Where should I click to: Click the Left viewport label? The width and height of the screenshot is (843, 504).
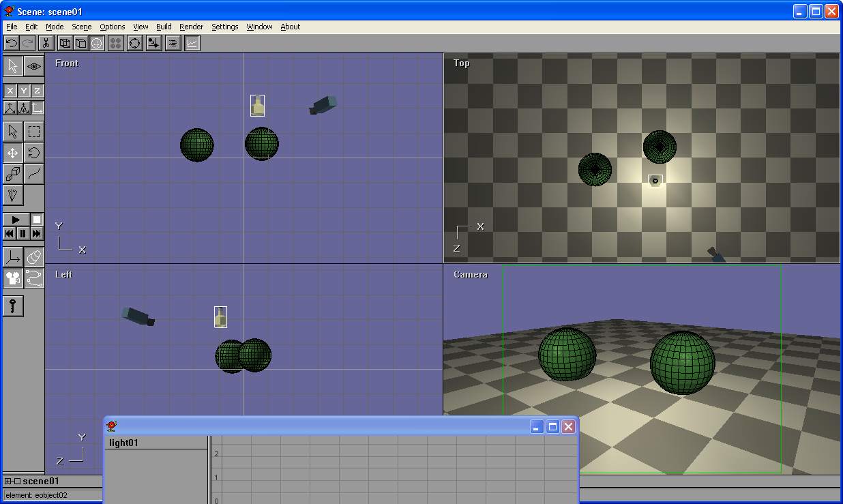click(63, 274)
